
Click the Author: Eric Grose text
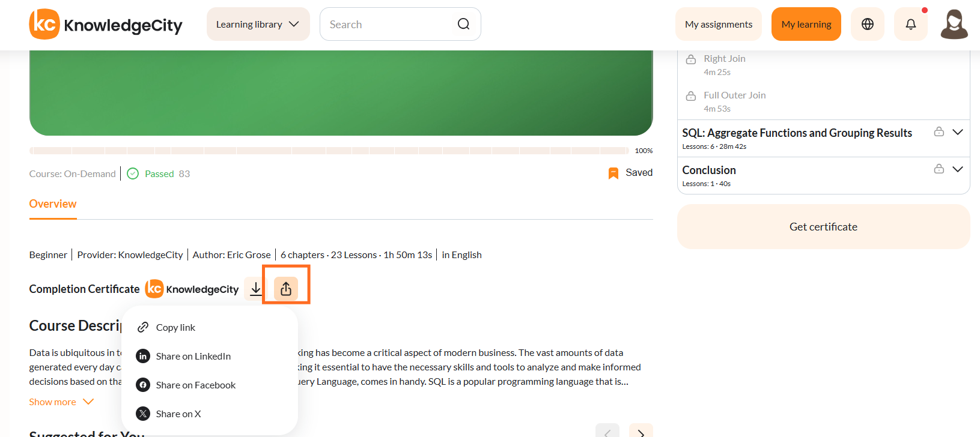coord(231,255)
